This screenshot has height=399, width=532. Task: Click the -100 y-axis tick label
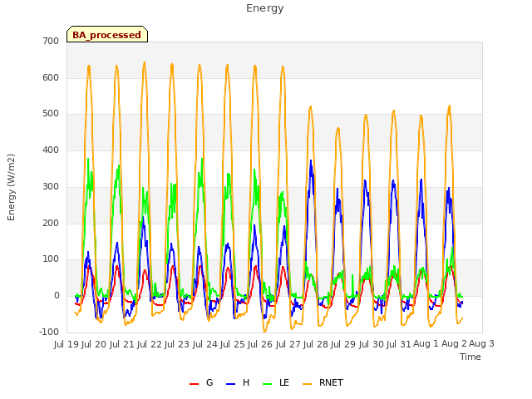(49, 332)
